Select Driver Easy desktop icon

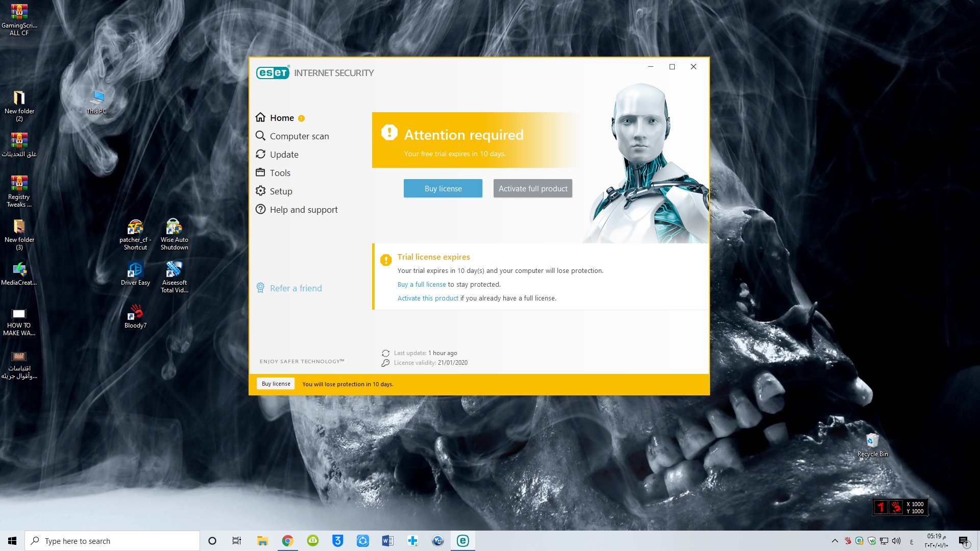[135, 274]
